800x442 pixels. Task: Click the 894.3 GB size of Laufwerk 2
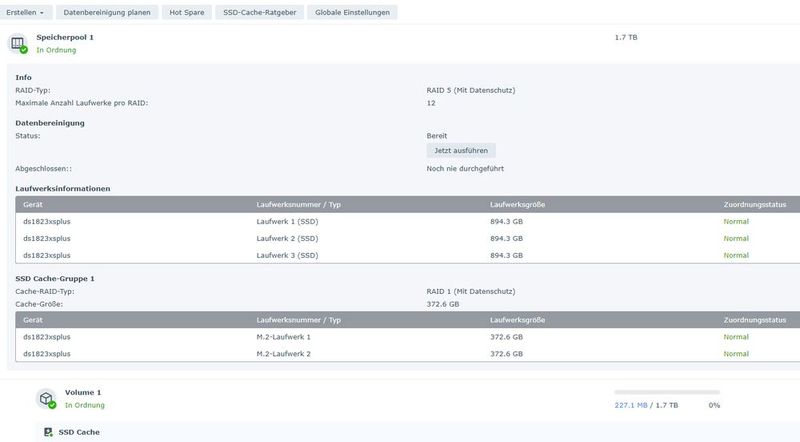coord(506,238)
